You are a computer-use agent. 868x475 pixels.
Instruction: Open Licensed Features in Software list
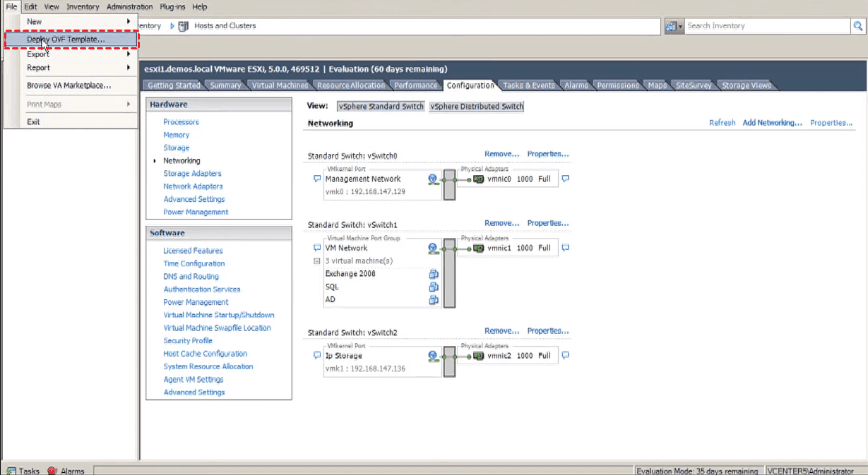pos(193,251)
